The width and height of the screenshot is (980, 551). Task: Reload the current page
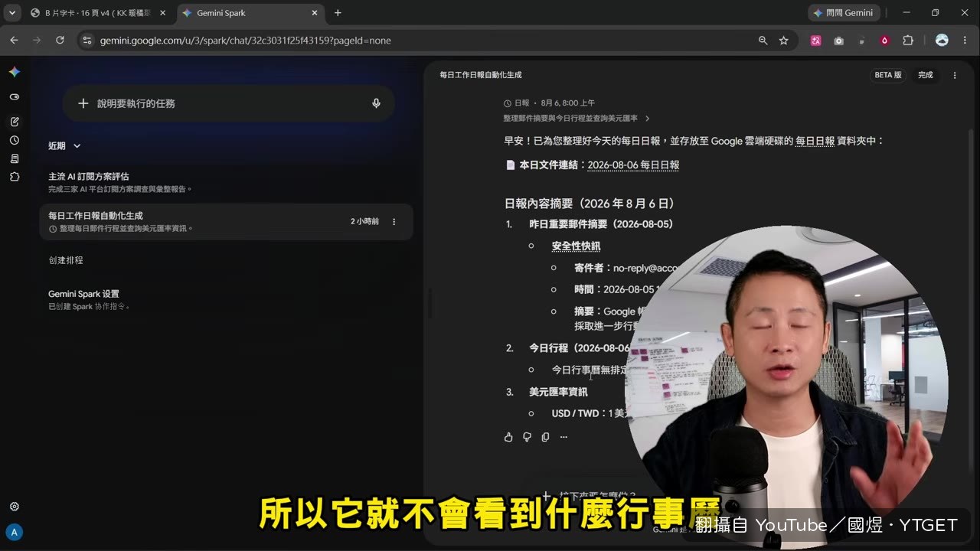tap(60, 41)
